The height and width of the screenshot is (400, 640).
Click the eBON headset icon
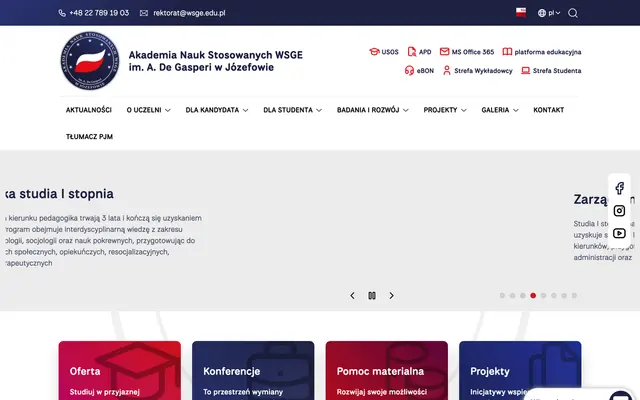point(409,71)
